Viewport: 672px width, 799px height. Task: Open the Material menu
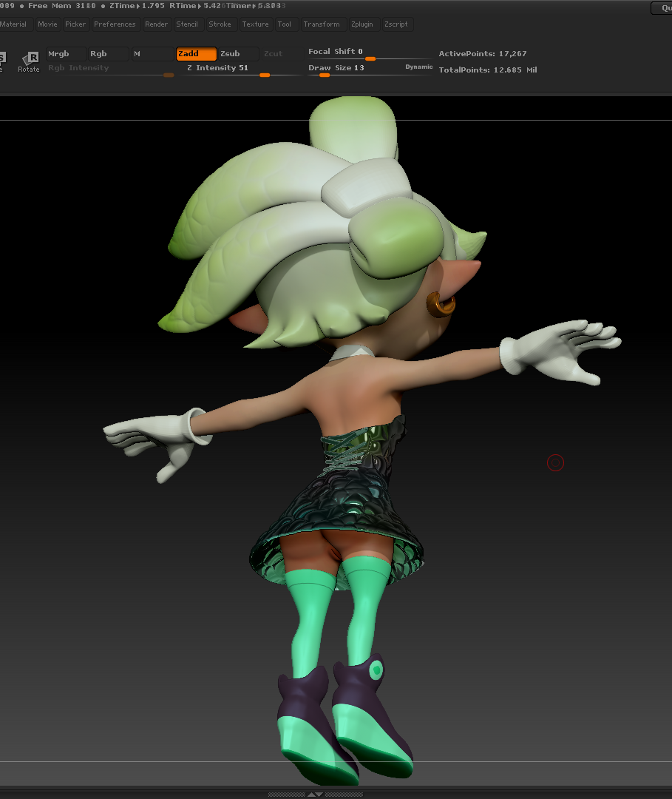click(x=13, y=24)
